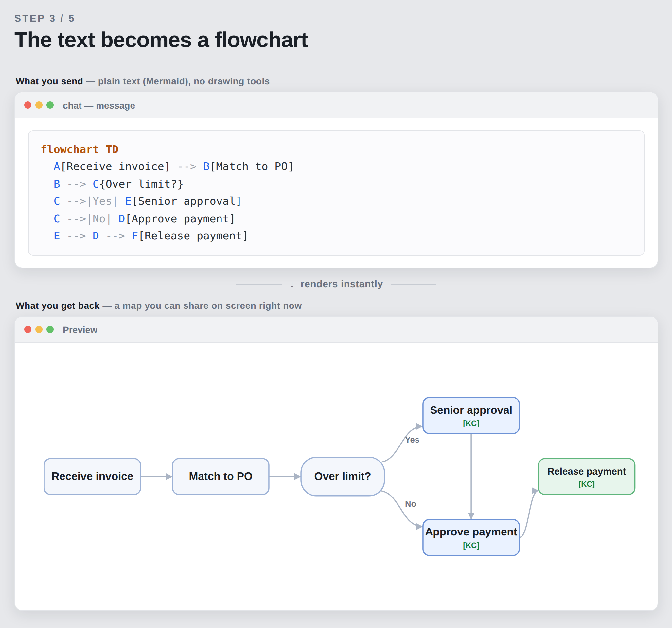
Task: Select the Over limit? decision node
Action: (x=343, y=476)
